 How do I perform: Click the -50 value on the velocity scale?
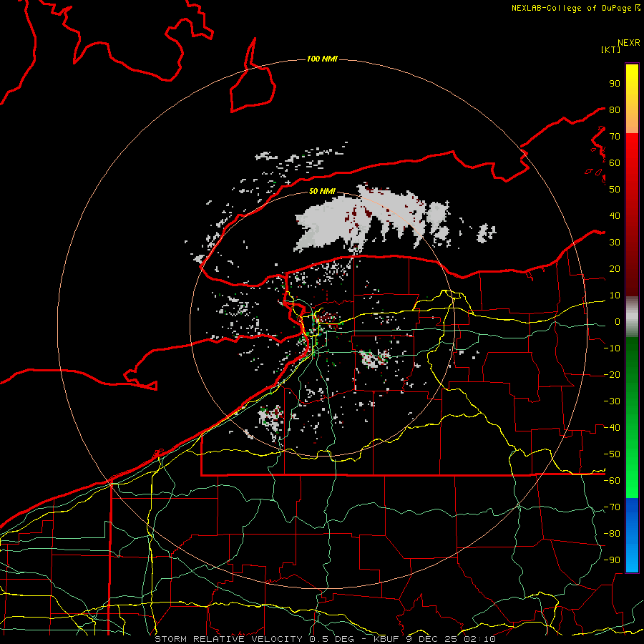[x=612, y=454]
